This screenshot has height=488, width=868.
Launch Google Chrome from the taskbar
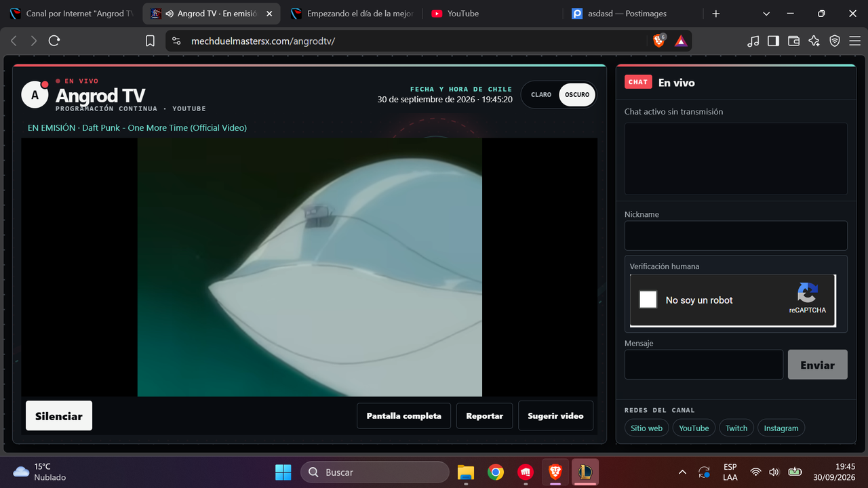[496, 472]
